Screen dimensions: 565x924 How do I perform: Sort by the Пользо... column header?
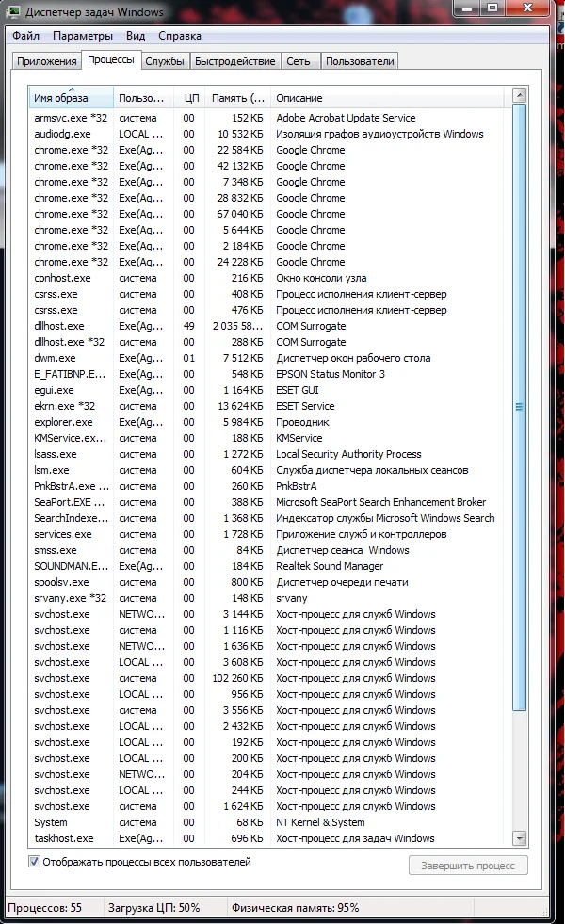pos(143,98)
